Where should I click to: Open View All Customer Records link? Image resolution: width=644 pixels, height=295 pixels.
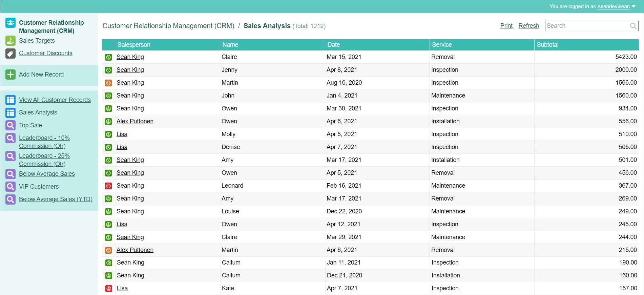55,100
